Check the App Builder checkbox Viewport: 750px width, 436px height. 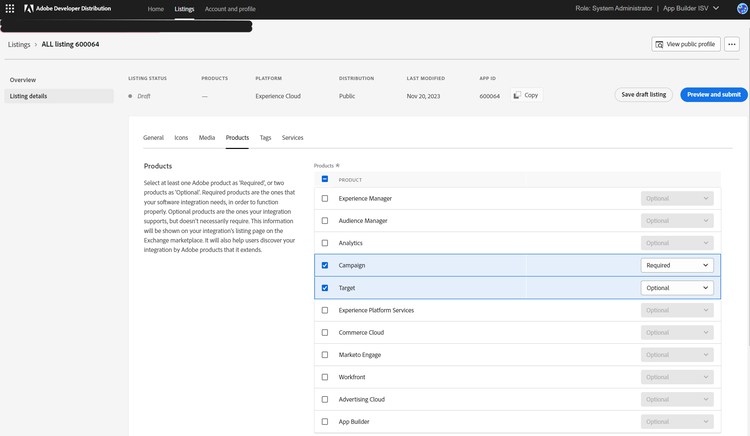coord(325,422)
